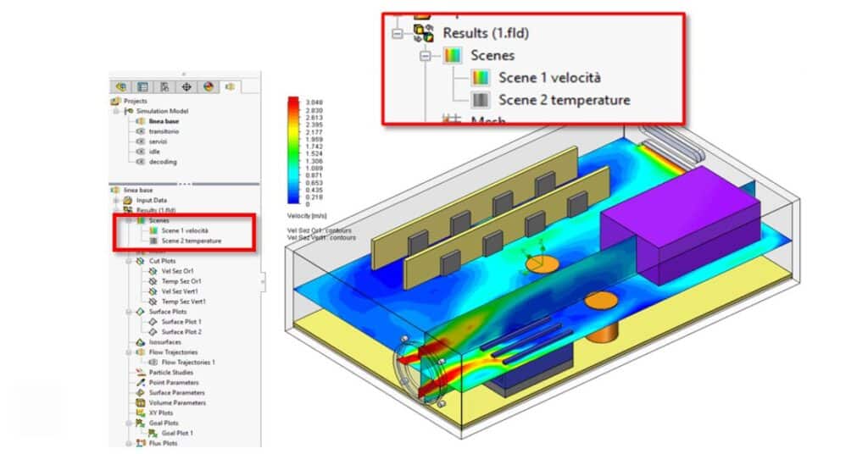This screenshot has width=868, height=454.
Task: Click the Input Data folder icon
Action: tap(129, 200)
